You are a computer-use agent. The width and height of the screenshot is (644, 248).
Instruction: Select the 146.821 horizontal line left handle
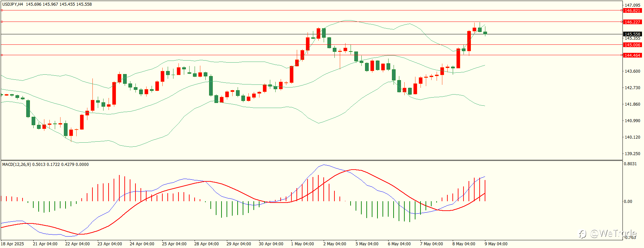coord(2,10)
